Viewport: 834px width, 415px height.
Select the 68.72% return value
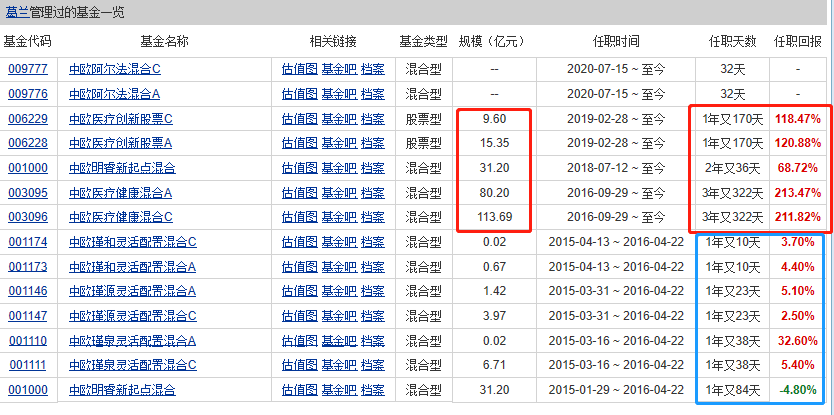[x=797, y=168]
